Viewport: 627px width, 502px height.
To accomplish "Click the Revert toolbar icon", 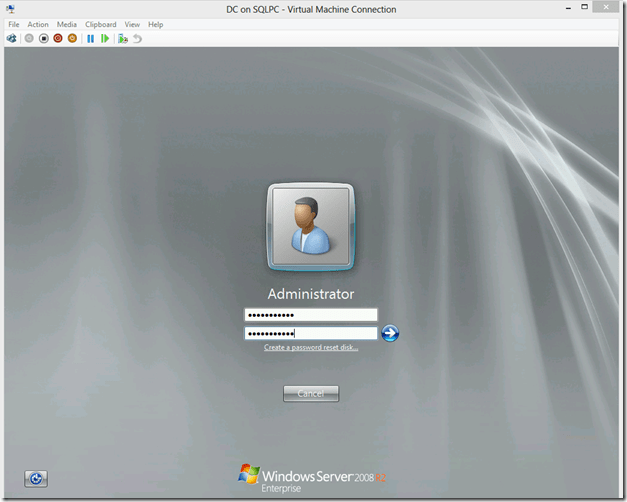I will (137, 38).
